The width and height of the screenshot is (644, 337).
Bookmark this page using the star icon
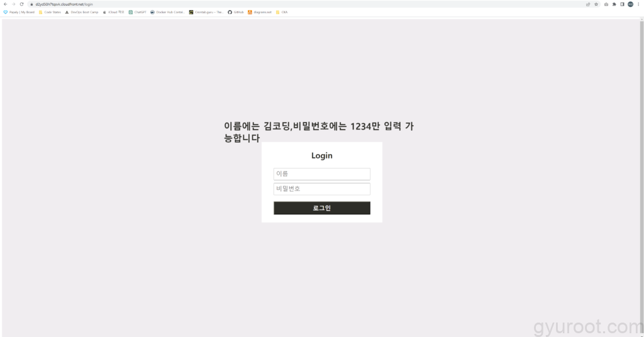pos(596,4)
